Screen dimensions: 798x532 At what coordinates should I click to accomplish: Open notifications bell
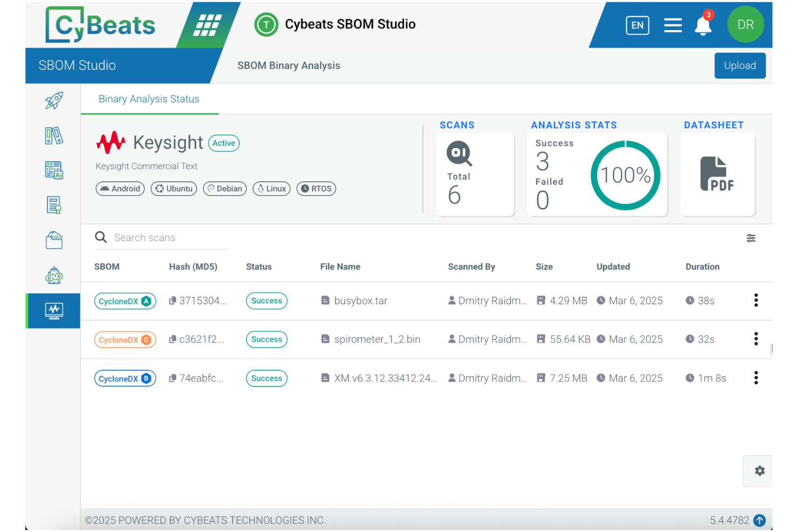[x=703, y=25]
